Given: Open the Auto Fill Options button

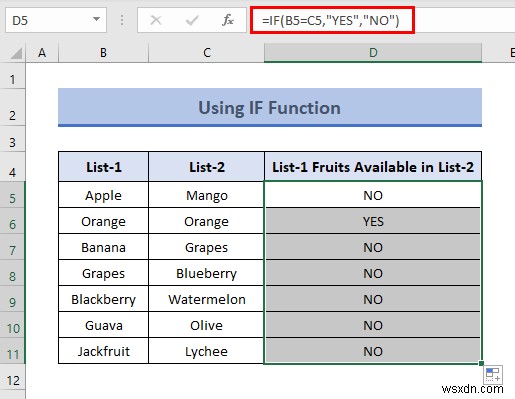Looking at the screenshot, I should [x=493, y=375].
